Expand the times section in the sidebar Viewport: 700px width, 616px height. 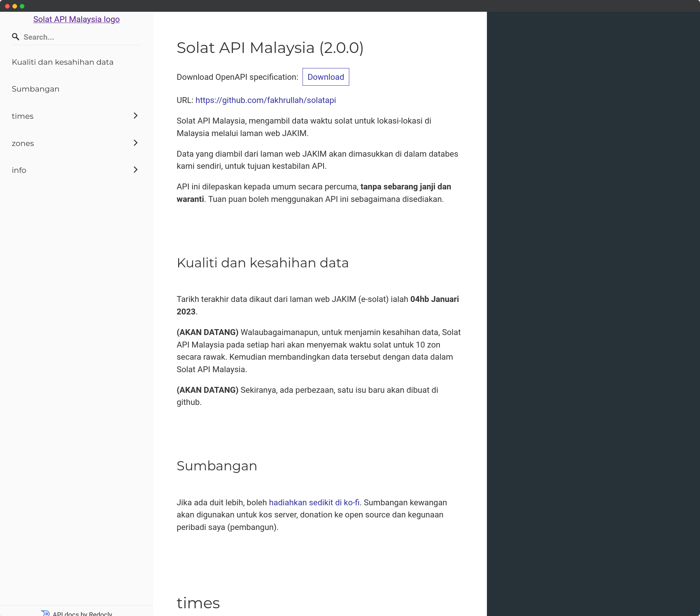(135, 116)
